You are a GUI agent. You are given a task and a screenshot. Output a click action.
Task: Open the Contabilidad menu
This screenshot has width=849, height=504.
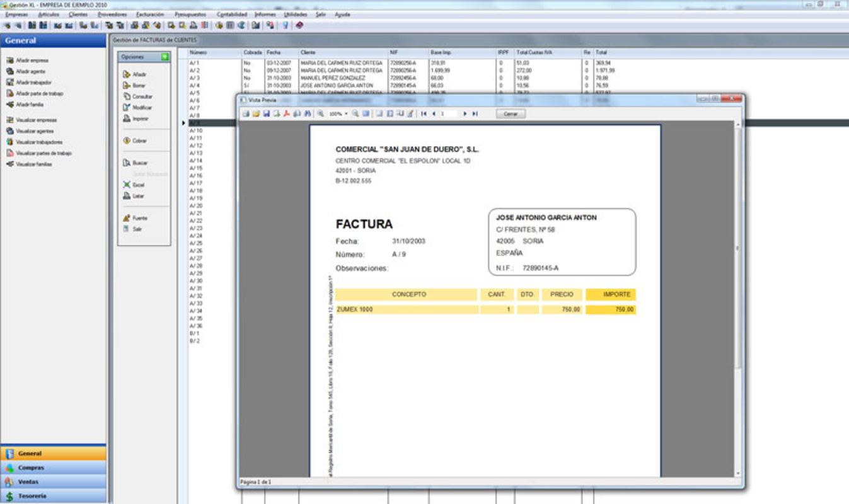pyautogui.click(x=232, y=14)
